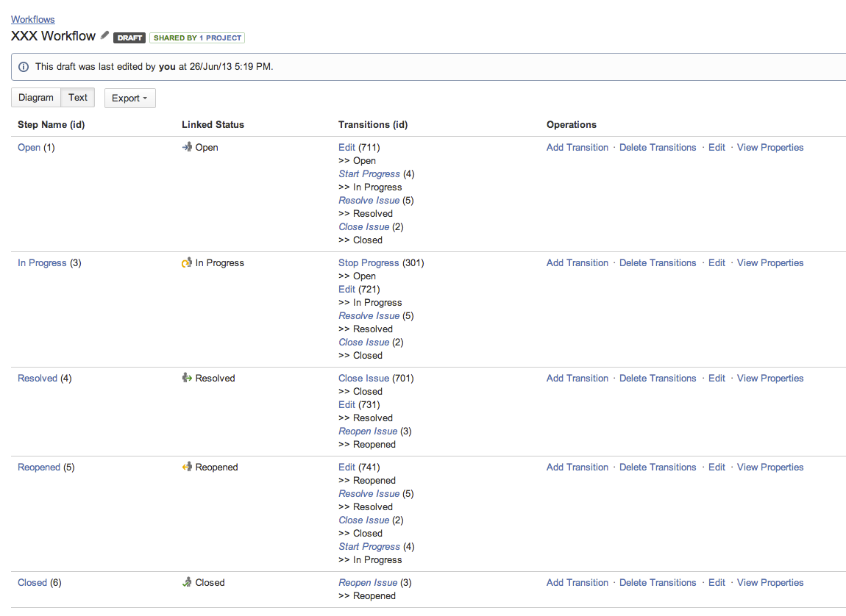Viewport: 846px width, 616px height.
Task: Click the Resolved status icon
Action: (x=187, y=378)
